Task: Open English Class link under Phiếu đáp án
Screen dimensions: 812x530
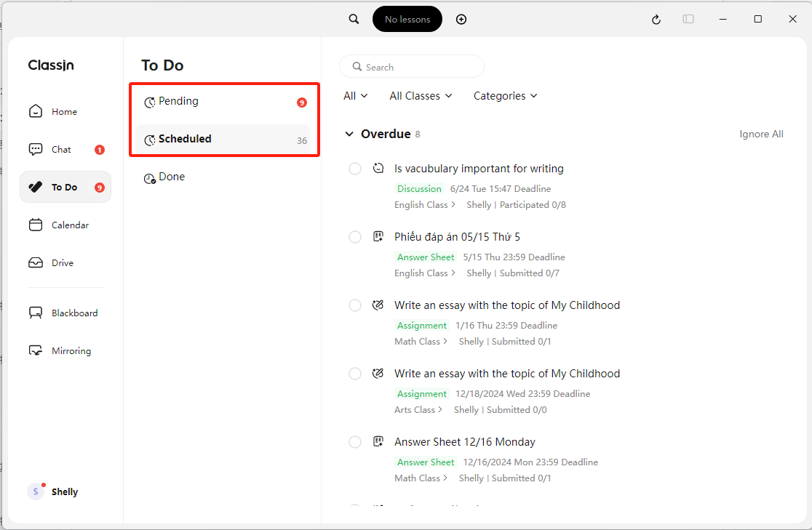Action: (425, 273)
